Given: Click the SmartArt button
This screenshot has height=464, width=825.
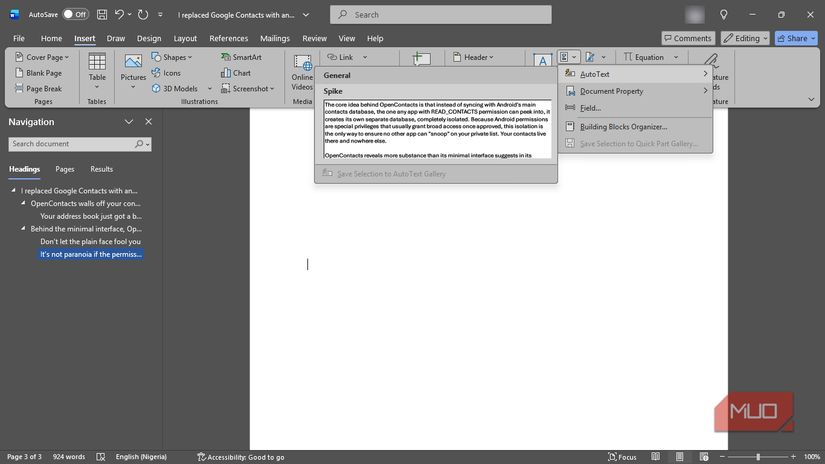Looking at the screenshot, I should tap(241, 57).
